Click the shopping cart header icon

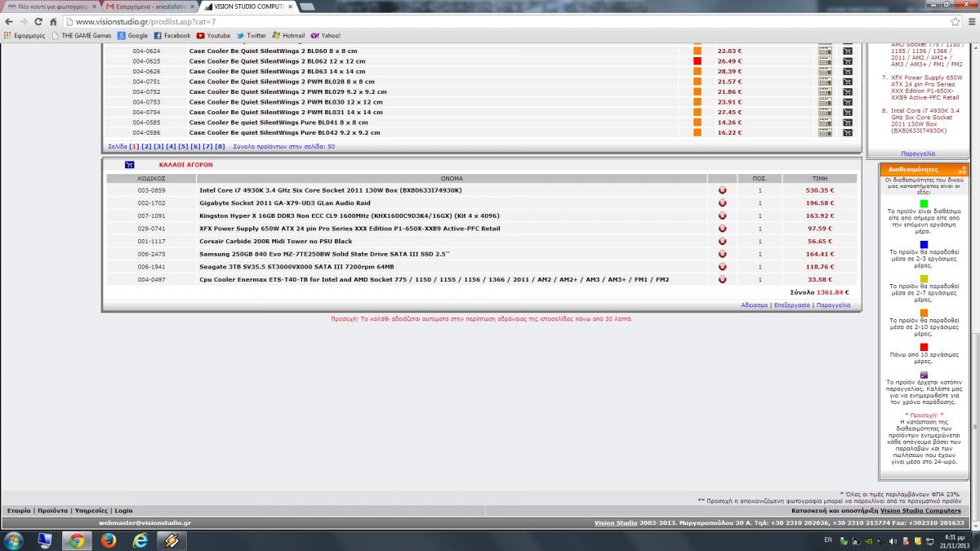click(x=129, y=165)
